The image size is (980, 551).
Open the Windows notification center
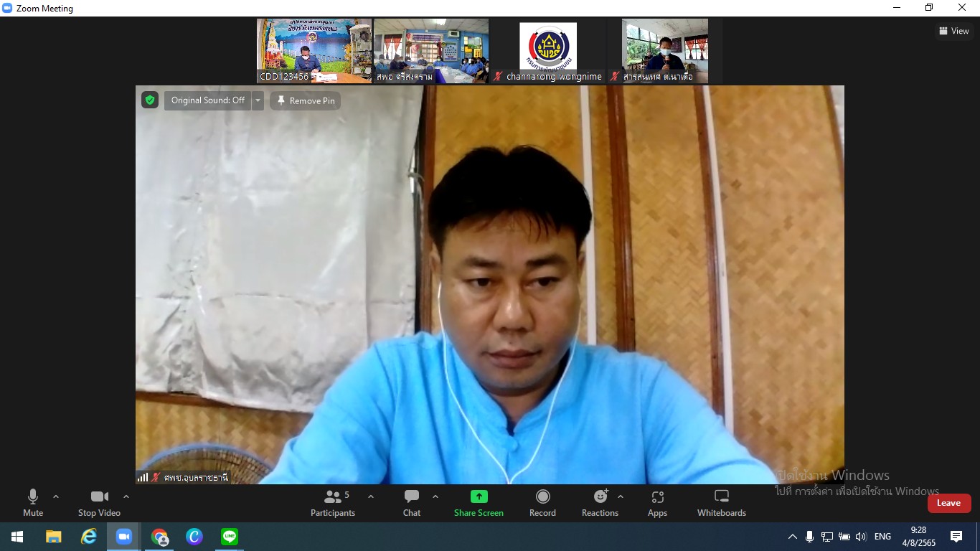pos(956,537)
